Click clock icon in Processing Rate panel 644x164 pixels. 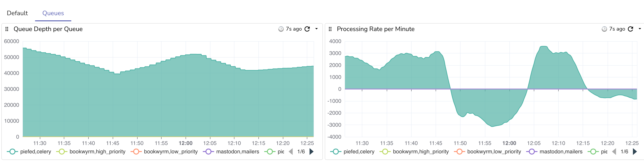(x=604, y=29)
